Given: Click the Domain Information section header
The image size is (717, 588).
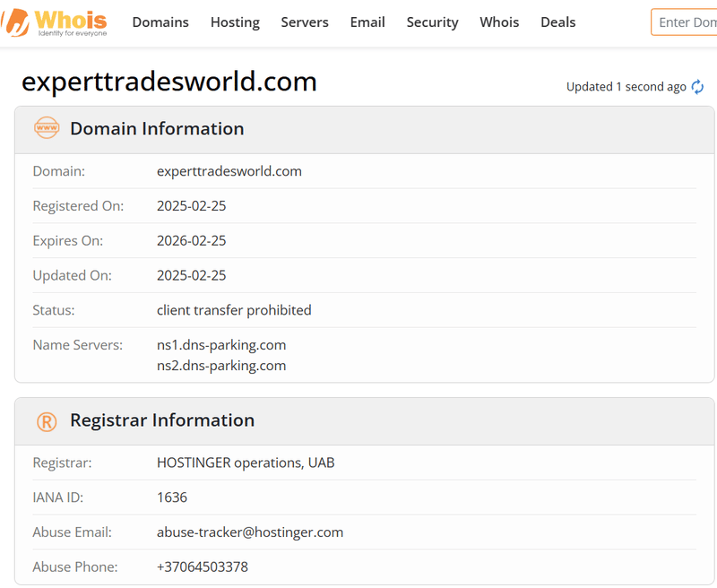Looking at the screenshot, I should (x=365, y=130).
